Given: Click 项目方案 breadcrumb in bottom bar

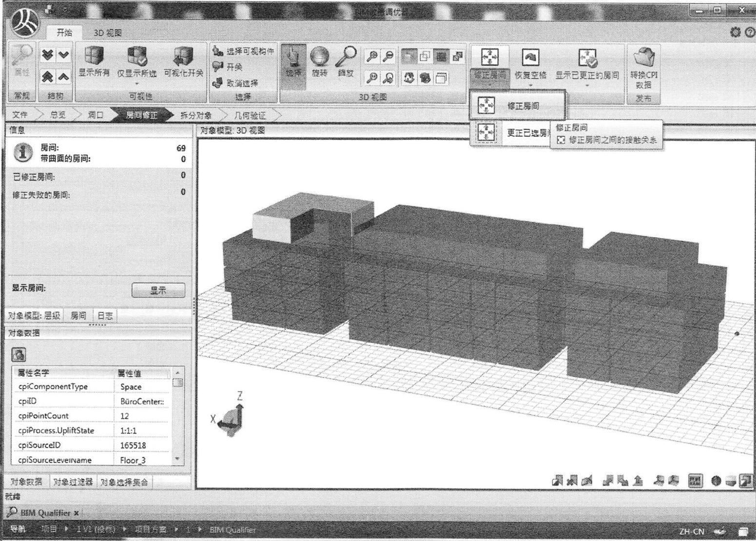Looking at the screenshot, I should (151, 529).
